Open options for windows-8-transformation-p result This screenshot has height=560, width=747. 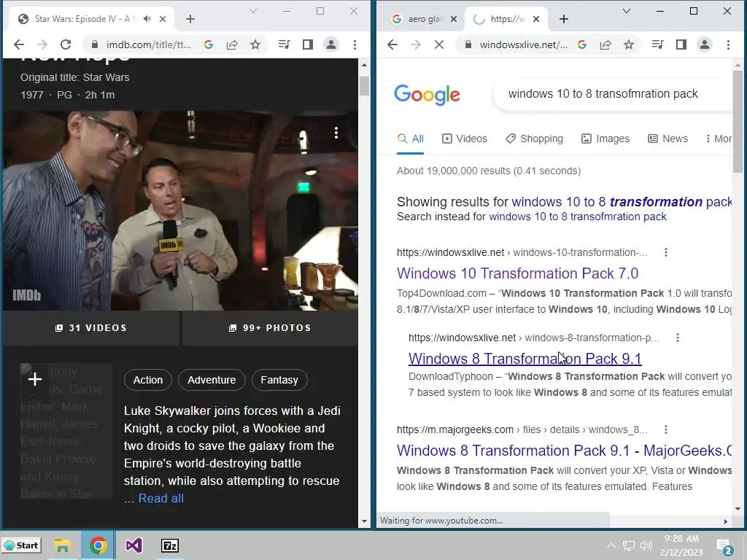click(678, 338)
